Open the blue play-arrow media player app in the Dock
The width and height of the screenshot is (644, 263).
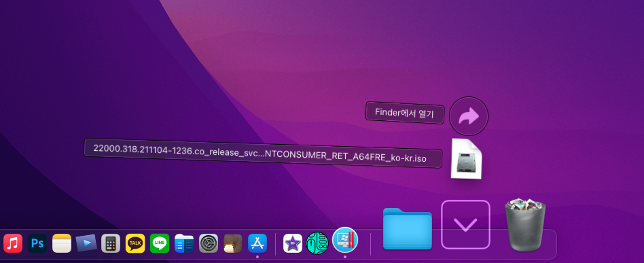(x=86, y=243)
